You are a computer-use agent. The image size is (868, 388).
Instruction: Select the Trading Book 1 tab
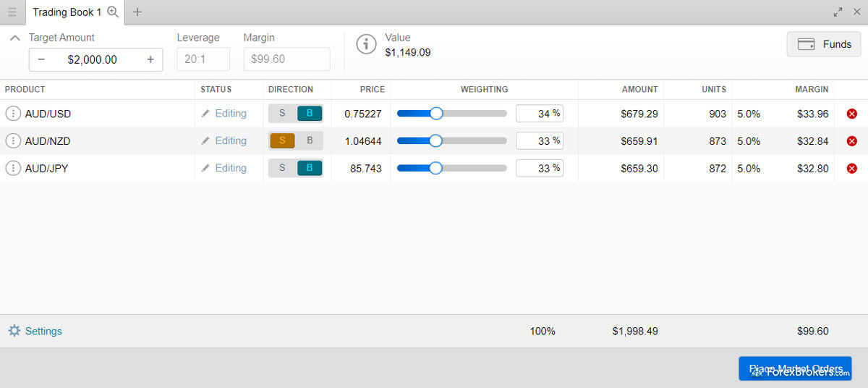point(67,12)
